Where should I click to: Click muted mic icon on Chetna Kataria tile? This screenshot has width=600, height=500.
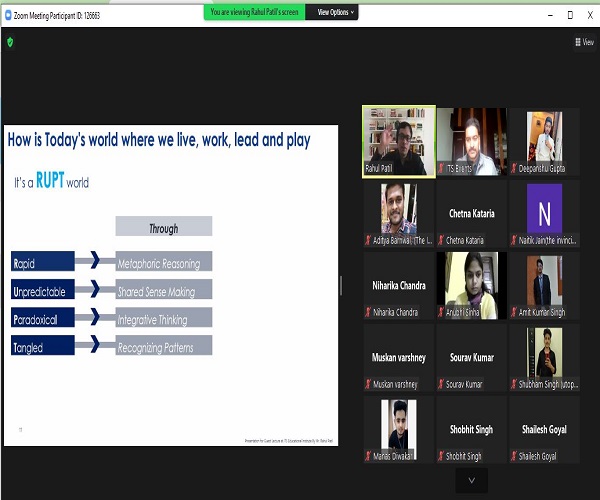point(441,240)
